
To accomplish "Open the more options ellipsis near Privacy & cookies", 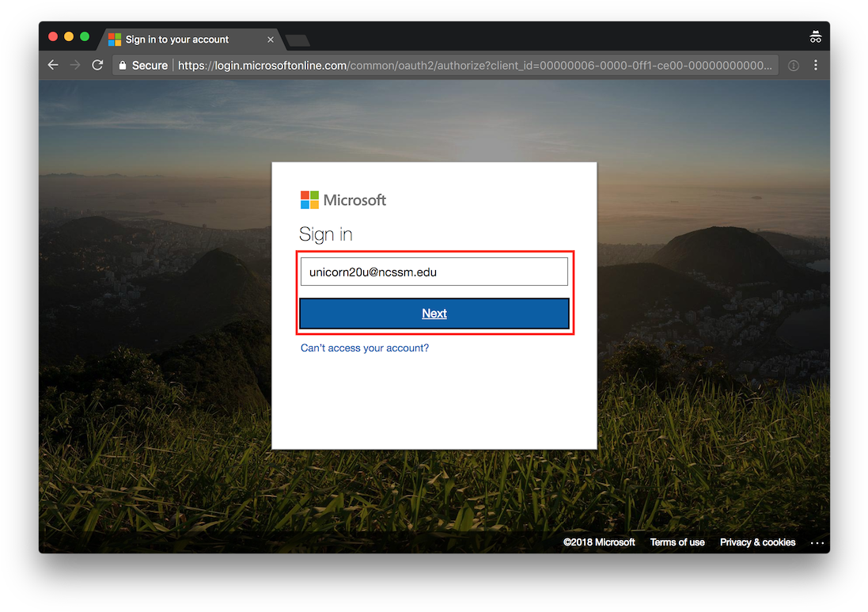I will pos(817,542).
